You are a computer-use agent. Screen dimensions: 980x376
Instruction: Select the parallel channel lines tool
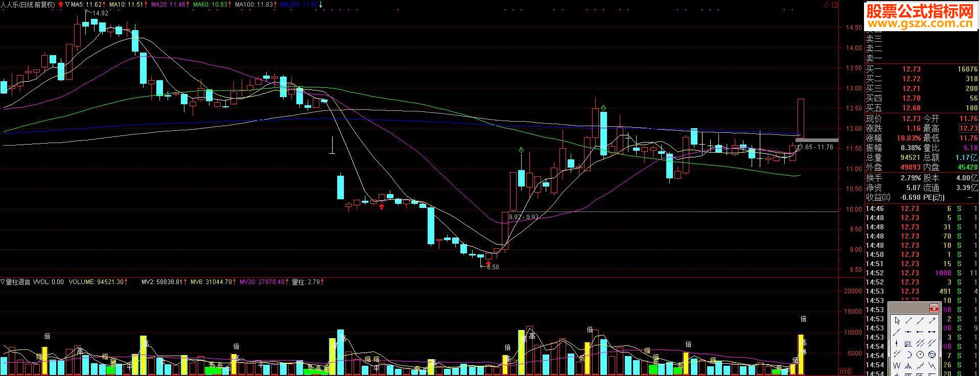point(920,343)
